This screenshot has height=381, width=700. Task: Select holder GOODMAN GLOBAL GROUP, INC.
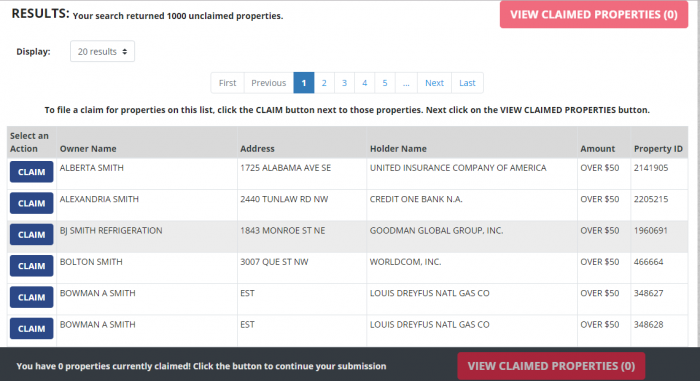point(436,230)
